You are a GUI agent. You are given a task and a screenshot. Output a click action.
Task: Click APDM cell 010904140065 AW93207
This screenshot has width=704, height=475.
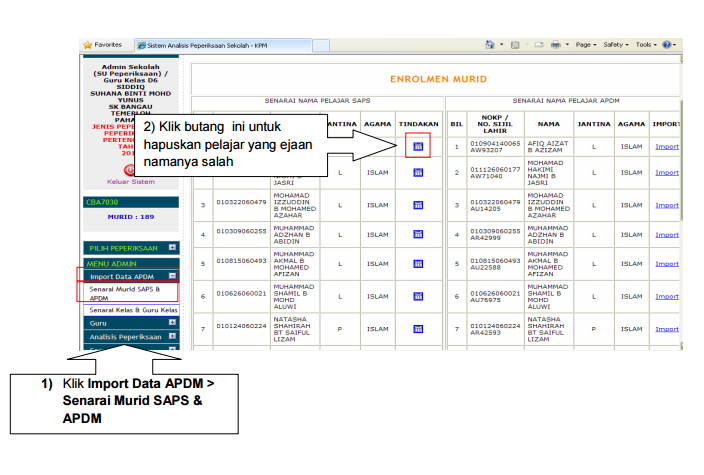click(x=495, y=147)
